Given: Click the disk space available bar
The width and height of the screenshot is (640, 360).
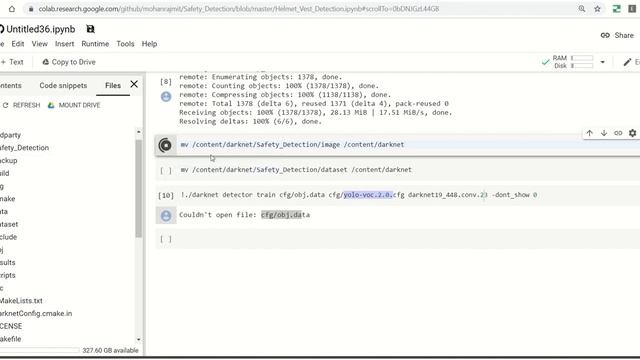Looking at the screenshot, I should [40, 350].
